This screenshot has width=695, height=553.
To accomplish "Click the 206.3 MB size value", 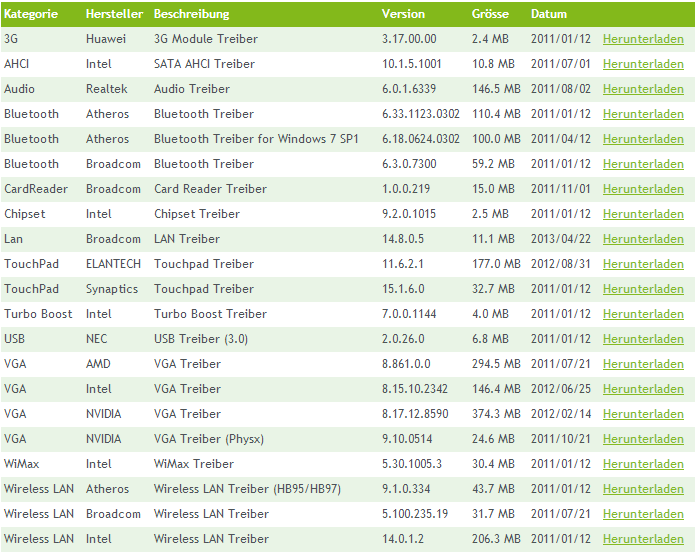I will tap(496, 539).
